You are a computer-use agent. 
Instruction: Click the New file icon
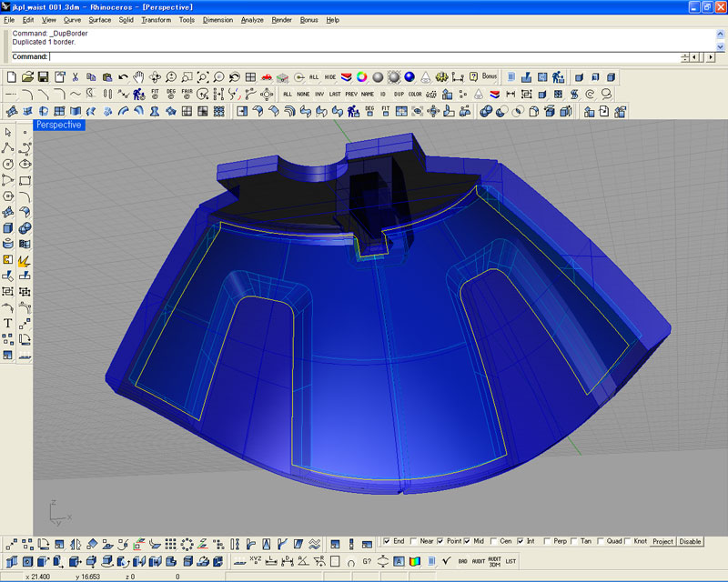12,77
